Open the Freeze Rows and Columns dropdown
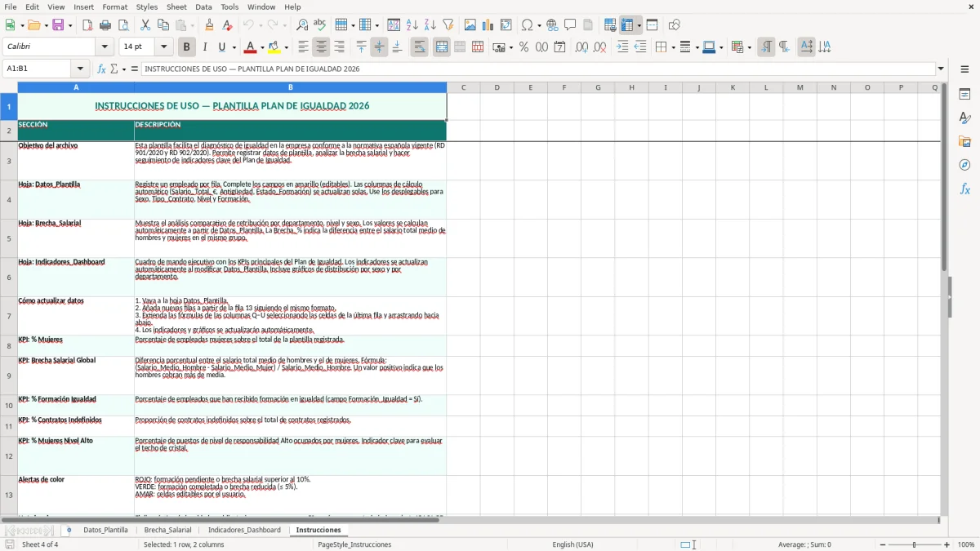Viewport: 980px width, 551px height. point(639,25)
